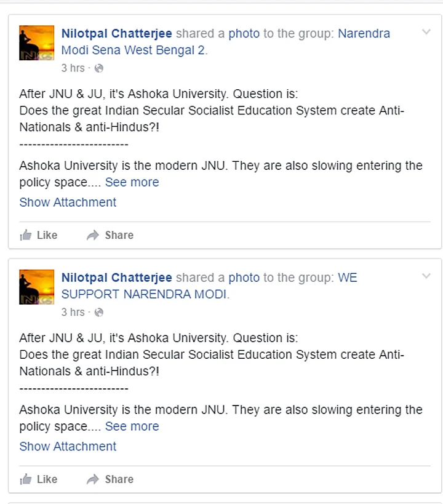Show Attachment for the second post
The width and height of the screenshot is (443, 504).
[x=68, y=447]
